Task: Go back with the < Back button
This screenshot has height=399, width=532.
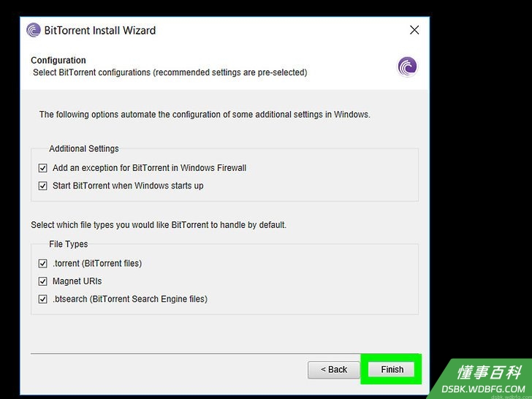Action: (334, 370)
